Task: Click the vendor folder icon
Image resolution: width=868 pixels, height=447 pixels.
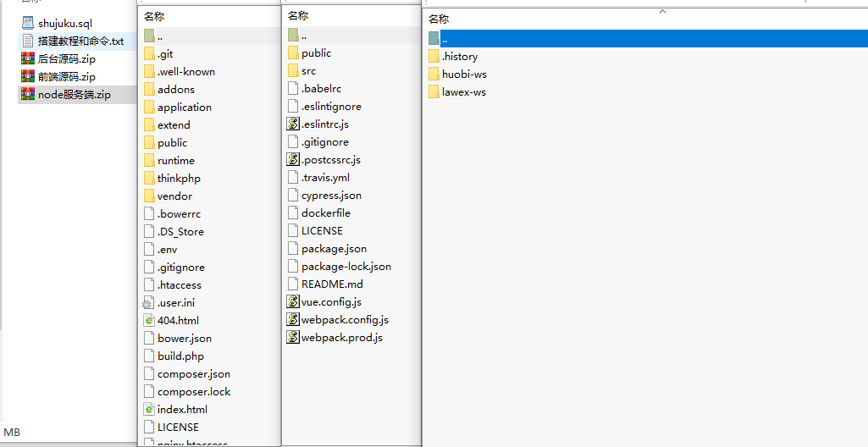Action: [x=149, y=196]
